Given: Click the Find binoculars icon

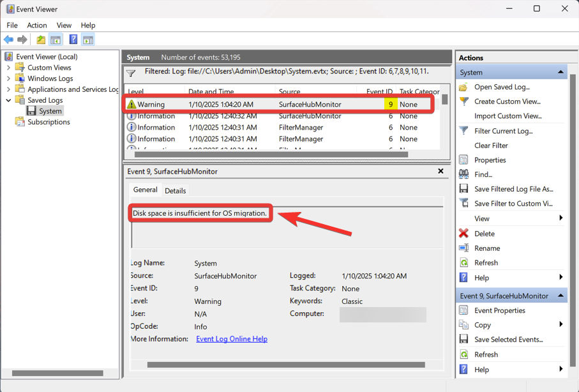Looking at the screenshot, I should [x=463, y=174].
